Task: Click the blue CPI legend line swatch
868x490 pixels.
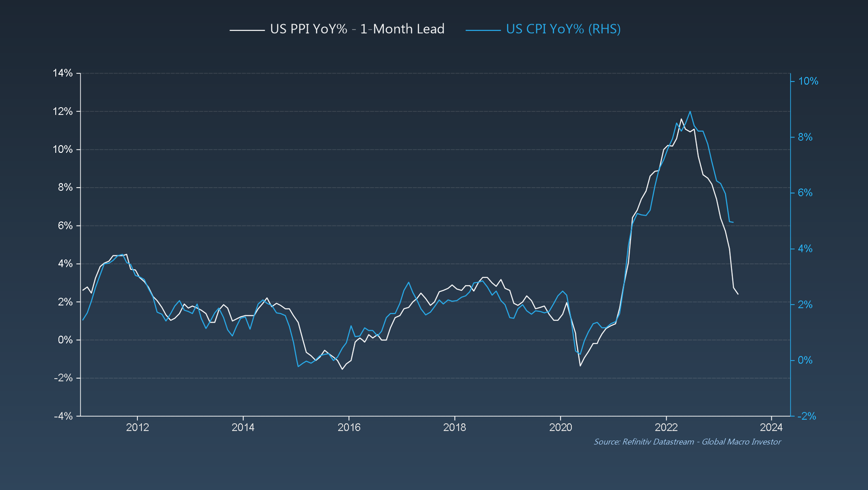Action: [483, 30]
